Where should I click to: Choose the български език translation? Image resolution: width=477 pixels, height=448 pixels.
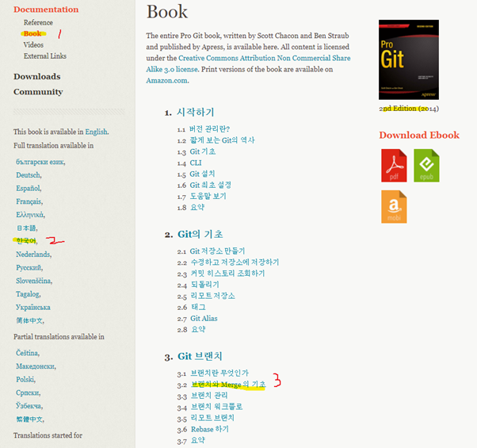pos(40,162)
